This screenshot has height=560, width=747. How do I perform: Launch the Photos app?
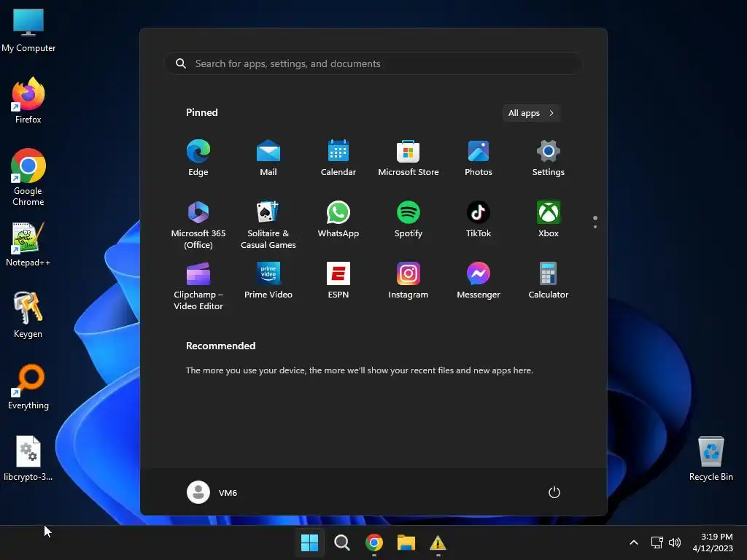point(479,158)
